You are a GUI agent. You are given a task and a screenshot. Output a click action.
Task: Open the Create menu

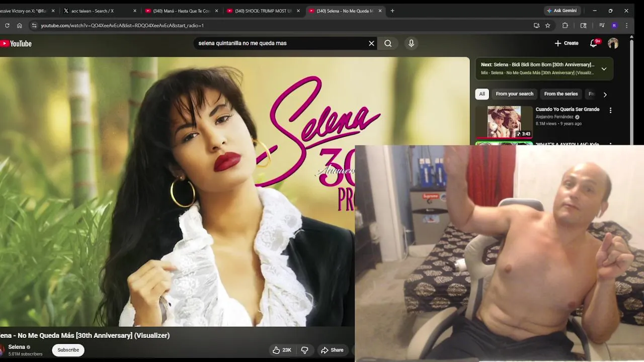coord(567,43)
